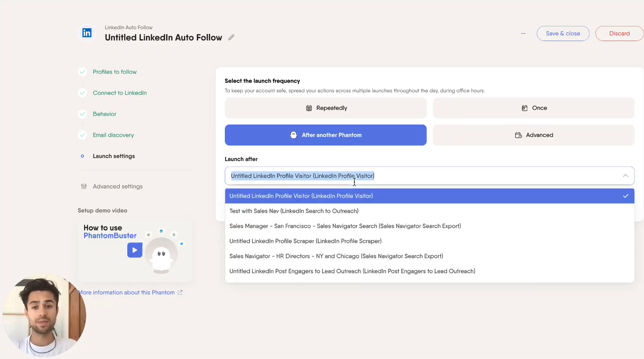Click the Discard button

click(x=619, y=33)
